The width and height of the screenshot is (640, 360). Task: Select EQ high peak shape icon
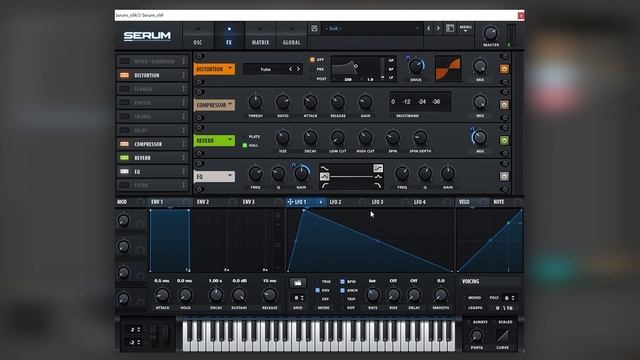coord(378,177)
